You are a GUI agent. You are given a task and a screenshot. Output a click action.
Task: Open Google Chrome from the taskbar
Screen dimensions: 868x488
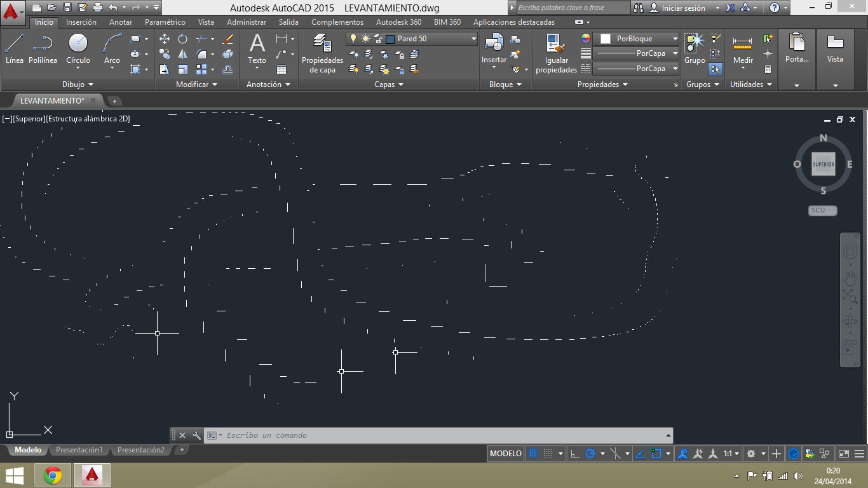[x=53, y=475]
